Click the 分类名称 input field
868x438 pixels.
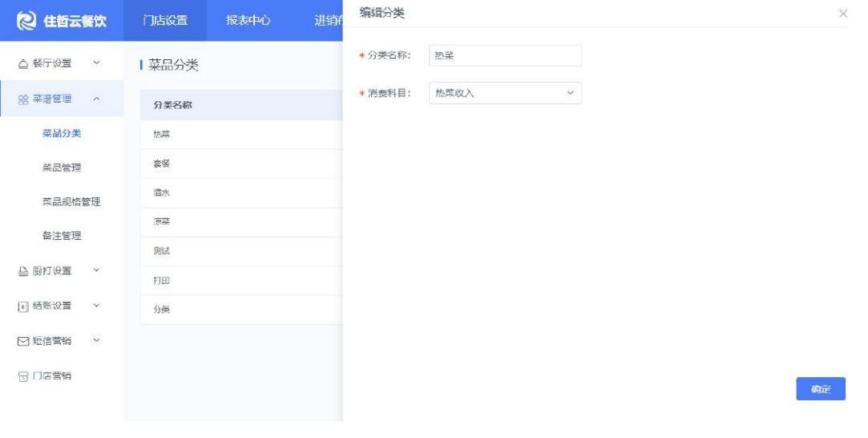click(x=505, y=55)
